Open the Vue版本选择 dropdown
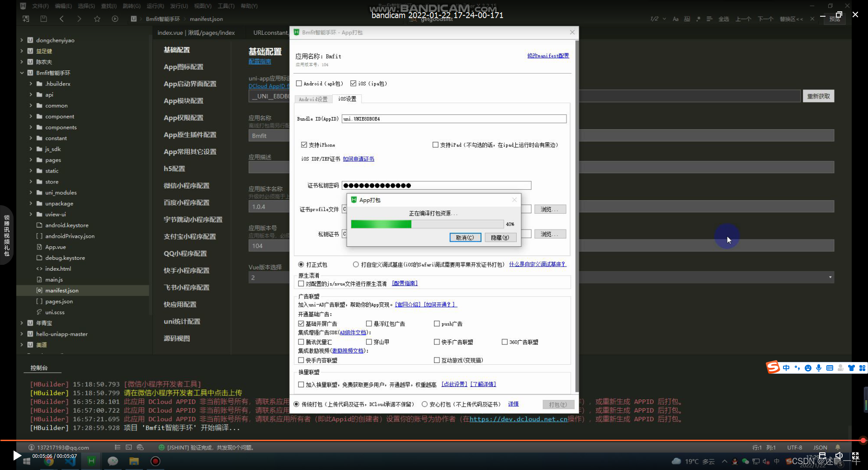The width and height of the screenshot is (868, 470). 830,277
